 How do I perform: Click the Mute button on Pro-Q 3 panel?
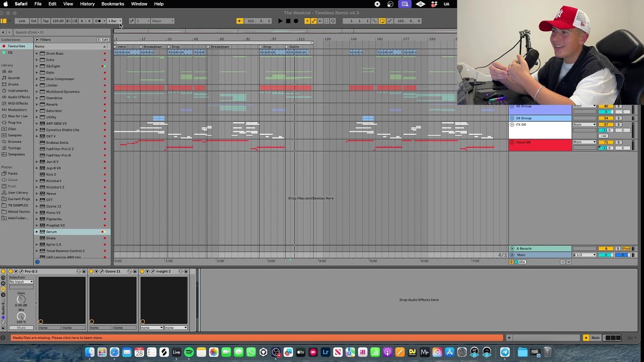[x=21, y=328]
